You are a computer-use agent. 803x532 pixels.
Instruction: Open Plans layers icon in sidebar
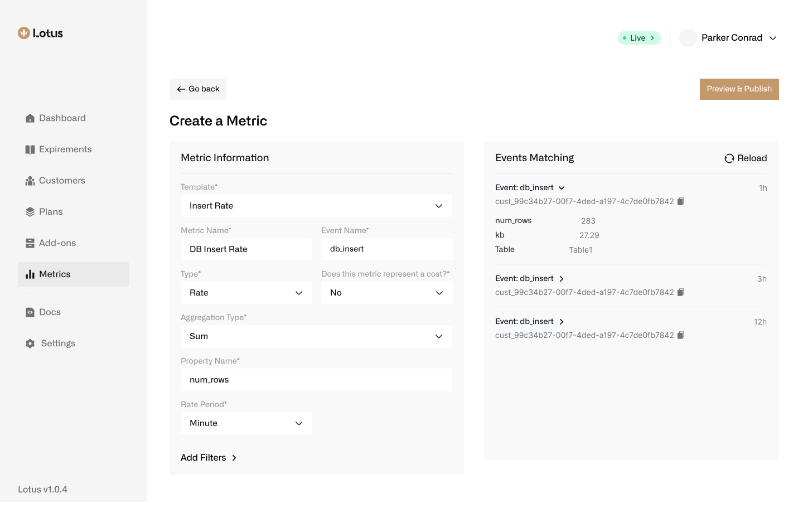(x=30, y=212)
